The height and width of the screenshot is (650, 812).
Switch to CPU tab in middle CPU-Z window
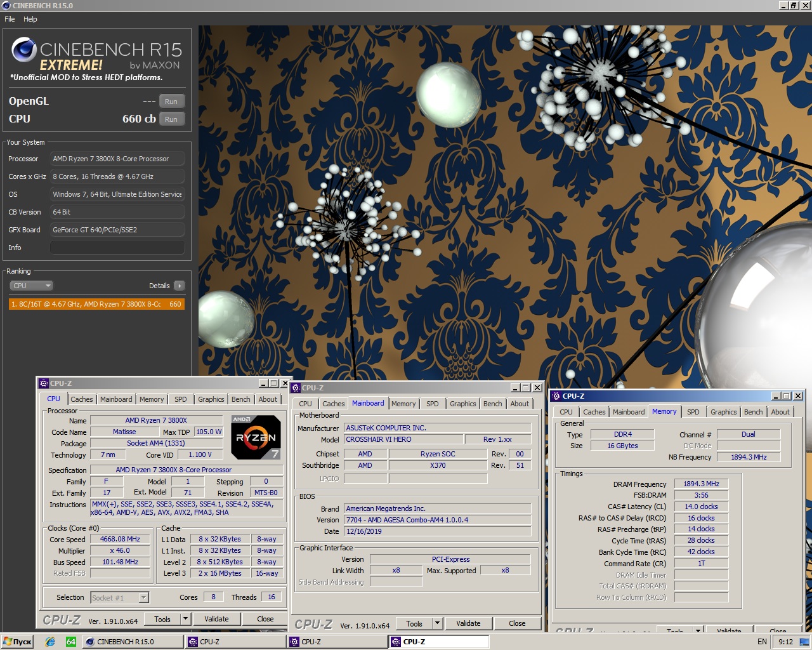point(306,404)
